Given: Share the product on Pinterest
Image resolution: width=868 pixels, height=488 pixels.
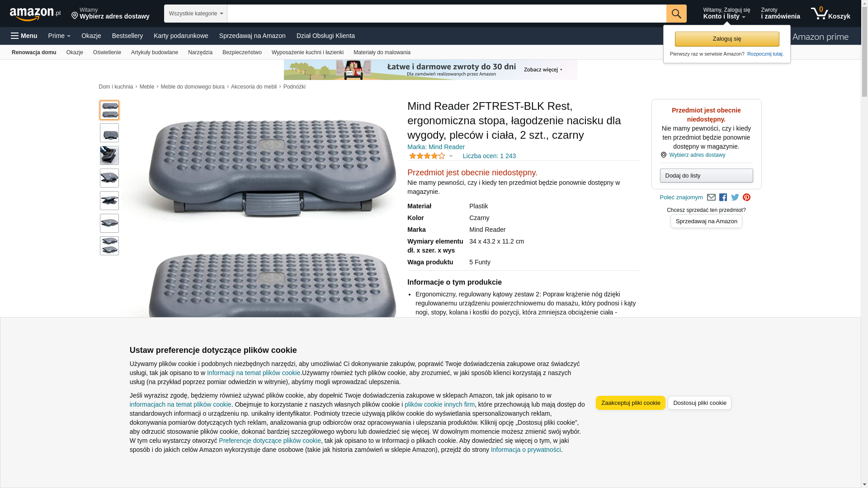Looking at the screenshot, I should pos(746,197).
